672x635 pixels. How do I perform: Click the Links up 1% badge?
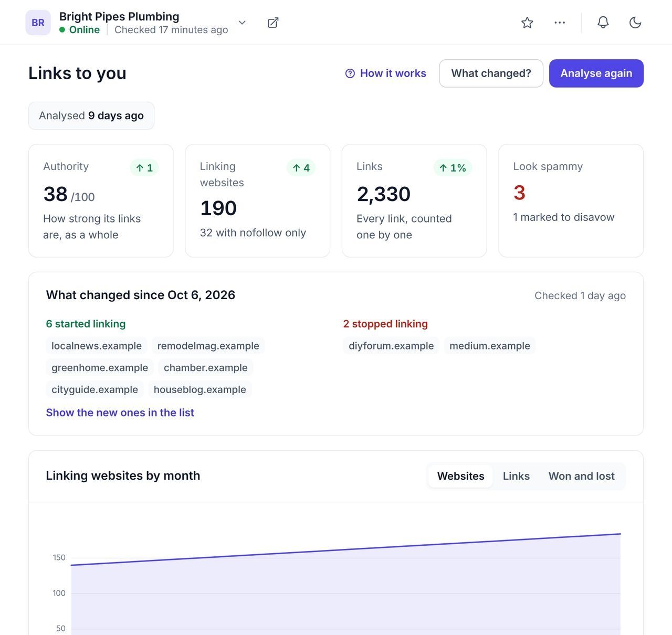pyautogui.click(x=453, y=168)
